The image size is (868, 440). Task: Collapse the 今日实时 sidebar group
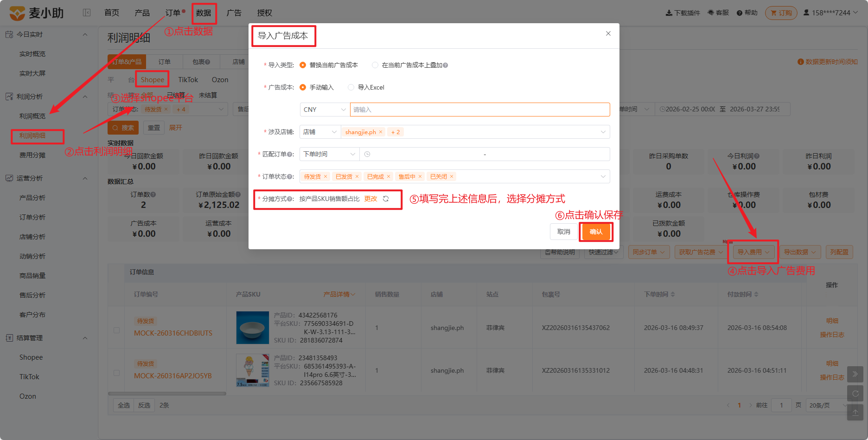[85, 34]
